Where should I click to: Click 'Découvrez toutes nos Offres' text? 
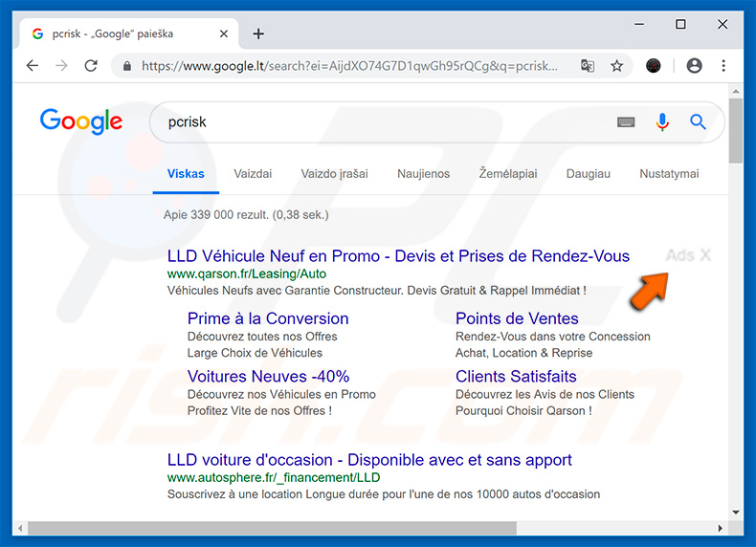[x=262, y=337]
